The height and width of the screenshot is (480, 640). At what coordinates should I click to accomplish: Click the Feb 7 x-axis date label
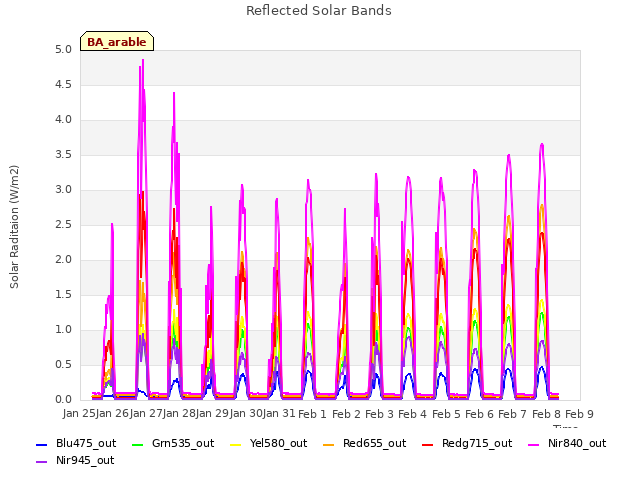513,414
